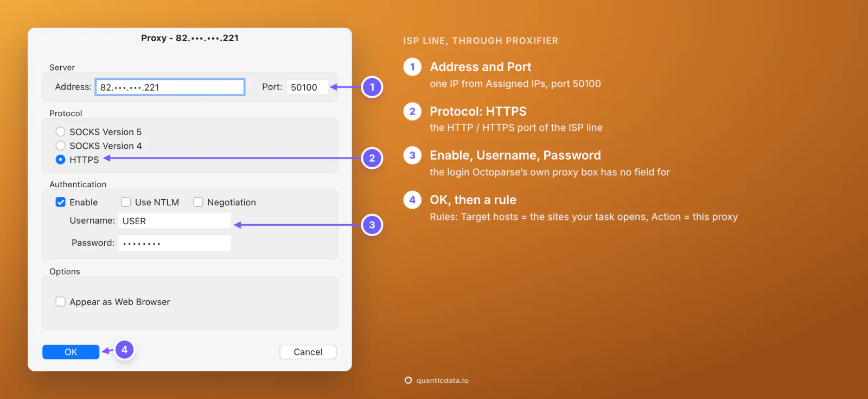The image size is (868, 399).
Task: Edit the Port field showing 50100
Action: point(307,87)
